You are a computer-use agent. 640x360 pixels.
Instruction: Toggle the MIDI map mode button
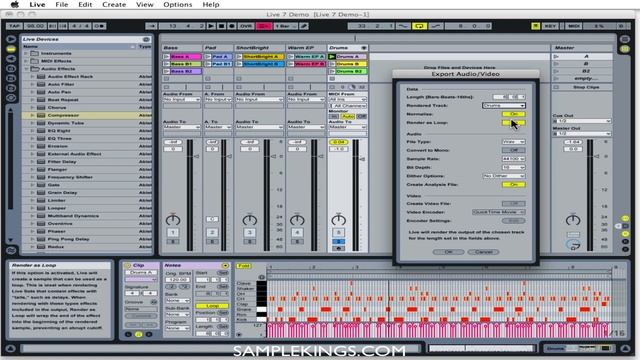pos(574,26)
